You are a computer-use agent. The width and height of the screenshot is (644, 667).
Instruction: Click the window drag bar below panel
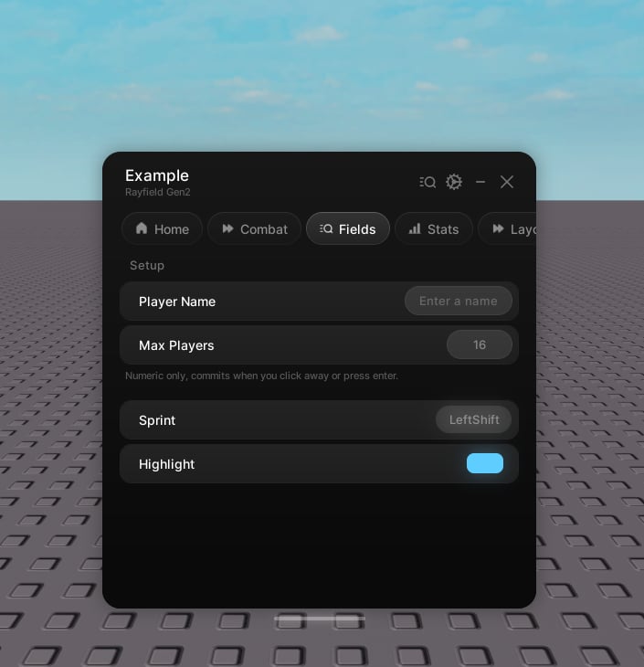click(x=319, y=618)
